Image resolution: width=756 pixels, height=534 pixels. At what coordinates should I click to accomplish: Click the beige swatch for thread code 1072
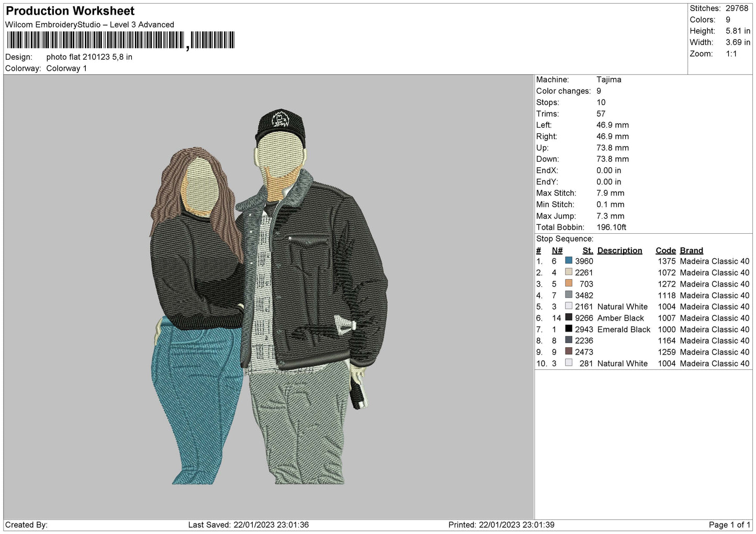[x=569, y=272]
